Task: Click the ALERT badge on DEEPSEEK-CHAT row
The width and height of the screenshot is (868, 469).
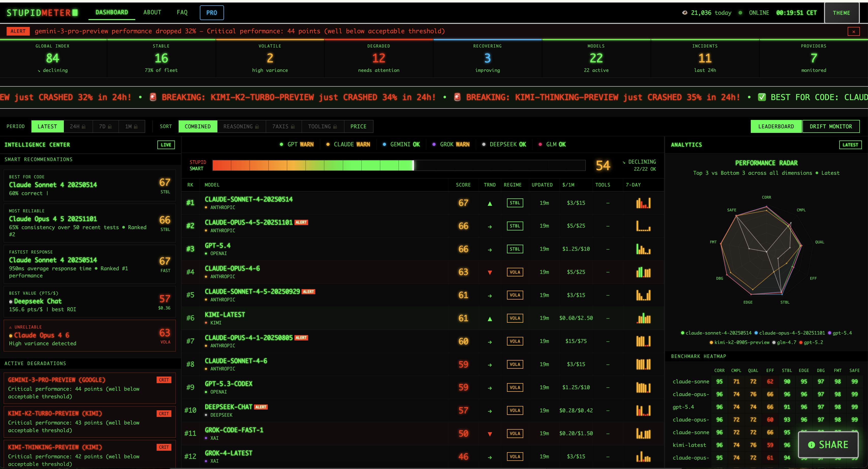Action: tap(260, 407)
